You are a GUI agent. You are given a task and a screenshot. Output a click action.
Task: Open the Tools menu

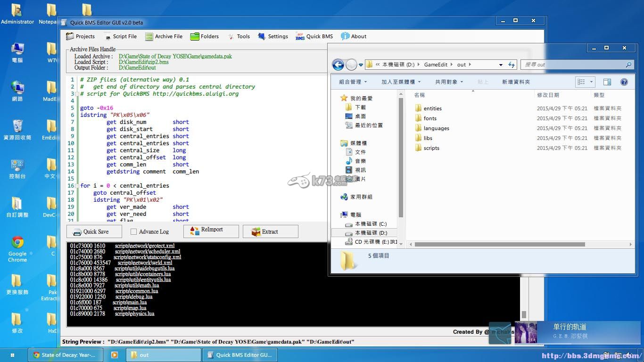[x=239, y=36]
